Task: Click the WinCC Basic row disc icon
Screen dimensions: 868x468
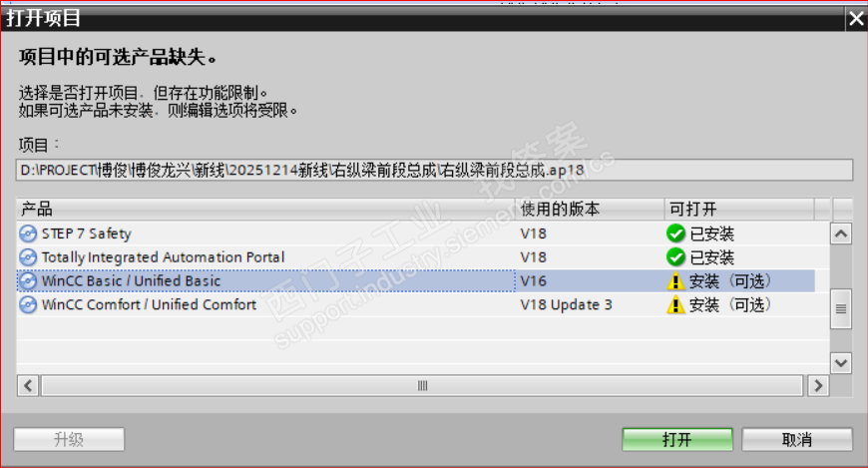Action: (x=28, y=281)
